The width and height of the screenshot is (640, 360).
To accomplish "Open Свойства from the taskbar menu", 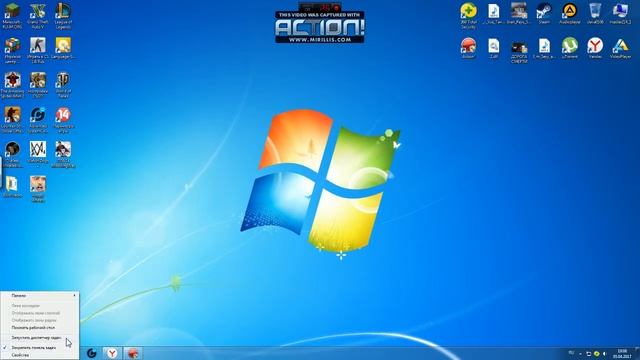I will pyautogui.click(x=40, y=356).
